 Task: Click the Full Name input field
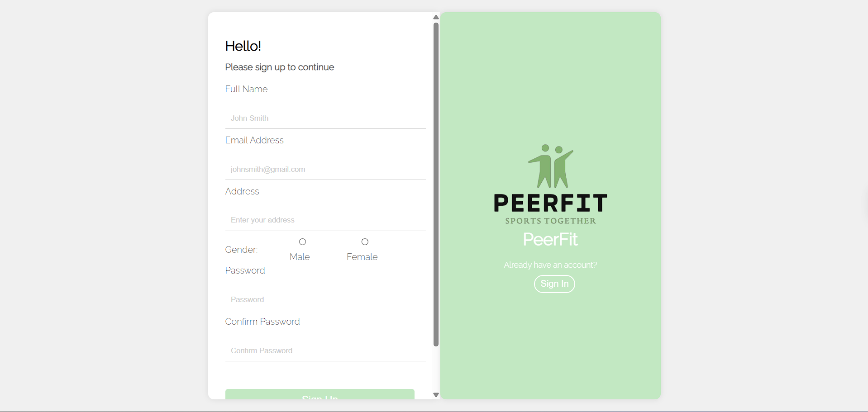coord(325,118)
